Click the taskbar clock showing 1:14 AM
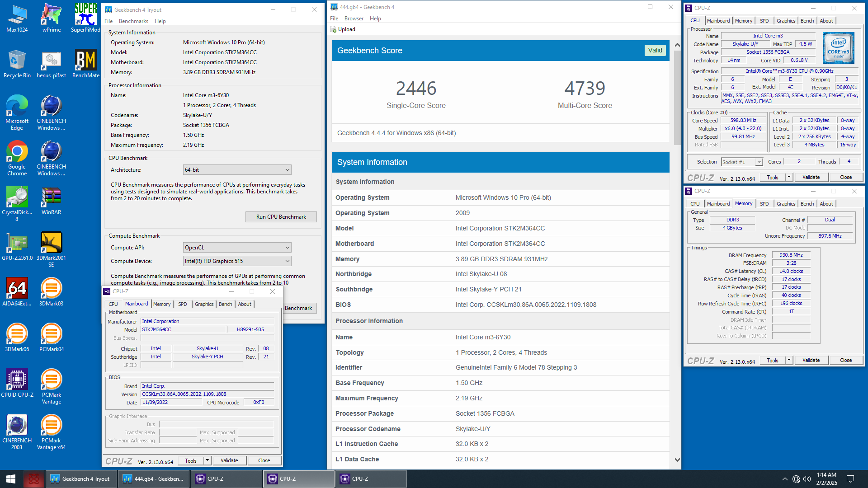Image resolution: width=868 pixels, height=488 pixels. click(826, 479)
